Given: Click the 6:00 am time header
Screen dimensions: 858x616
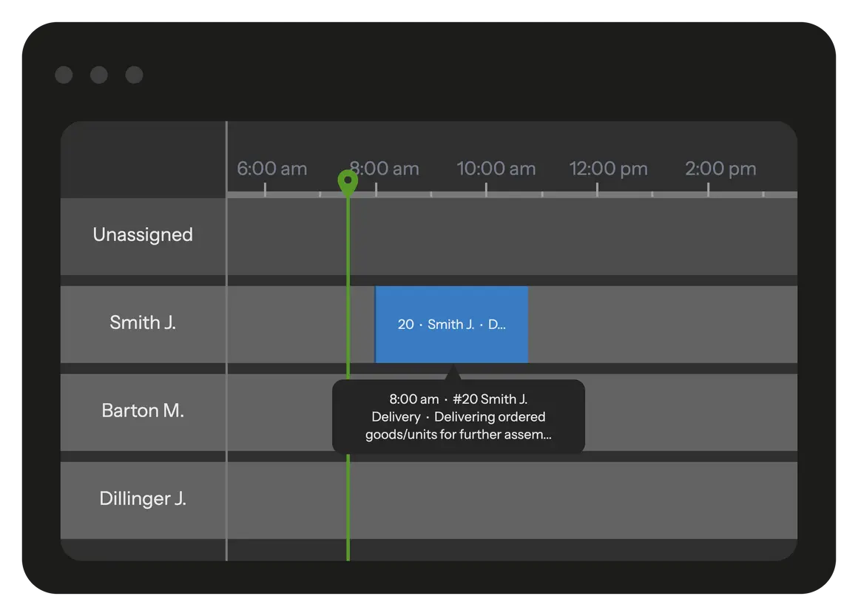Looking at the screenshot, I should (x=271, y=169).
